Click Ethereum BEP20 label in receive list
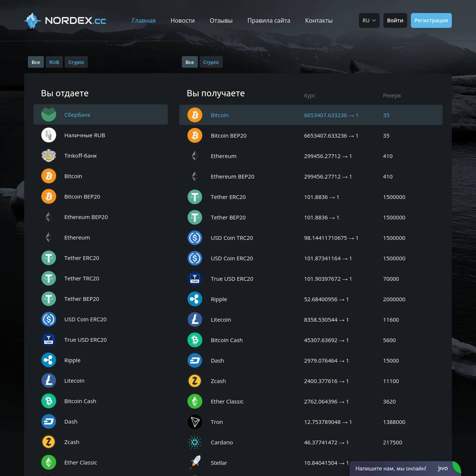 pyautogui.click(x=232, y=176)
